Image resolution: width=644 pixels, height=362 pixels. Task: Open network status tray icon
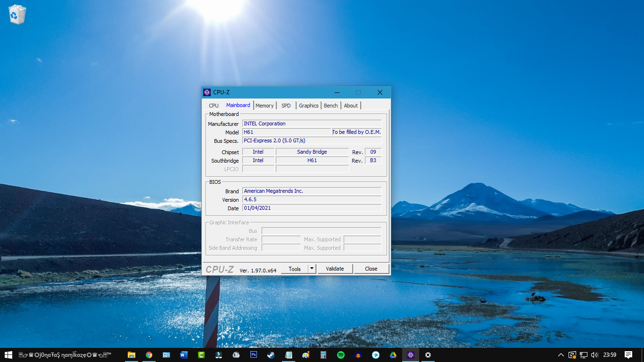tap(584, 355)
